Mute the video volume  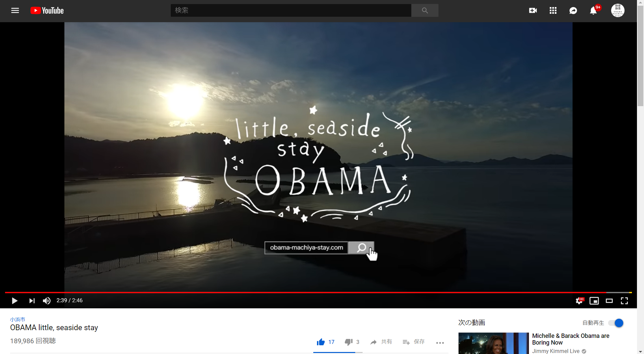(47, 301)
